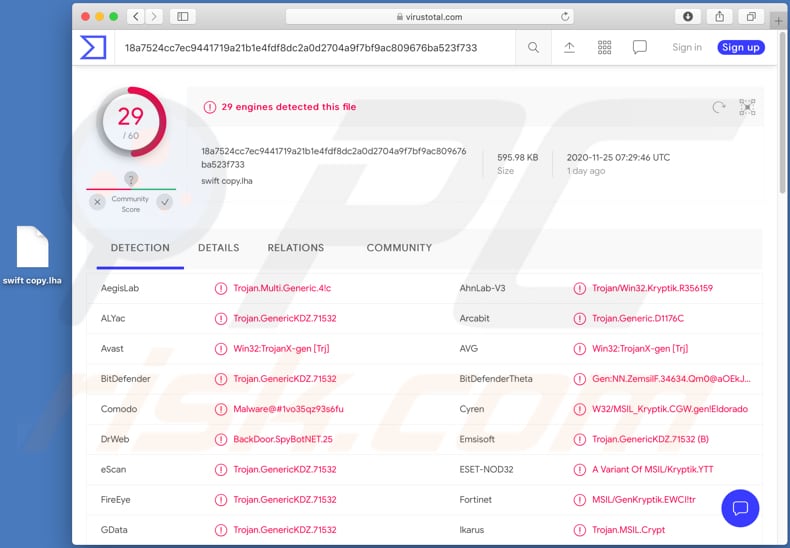Open the Safari share button
Viewport: 790px width, 548px height.
click(719, 17)
